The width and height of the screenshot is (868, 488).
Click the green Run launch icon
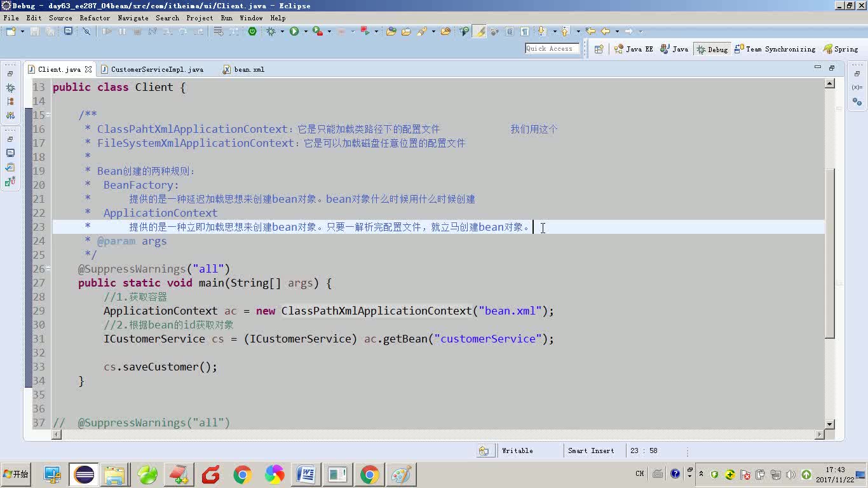pos(294,31)
